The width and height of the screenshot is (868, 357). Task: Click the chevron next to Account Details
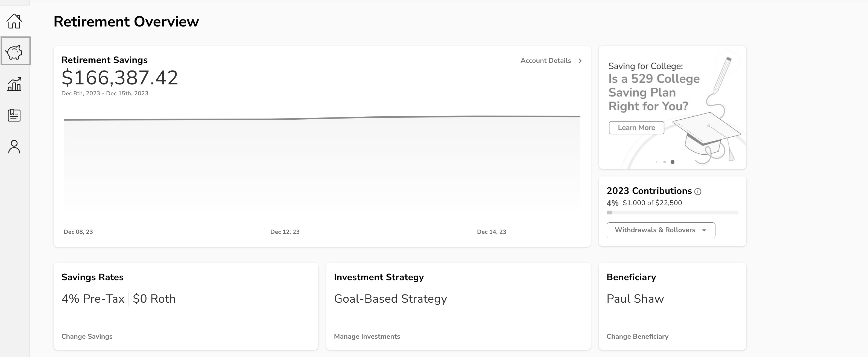pyautogui.click(x=580, y=61)
